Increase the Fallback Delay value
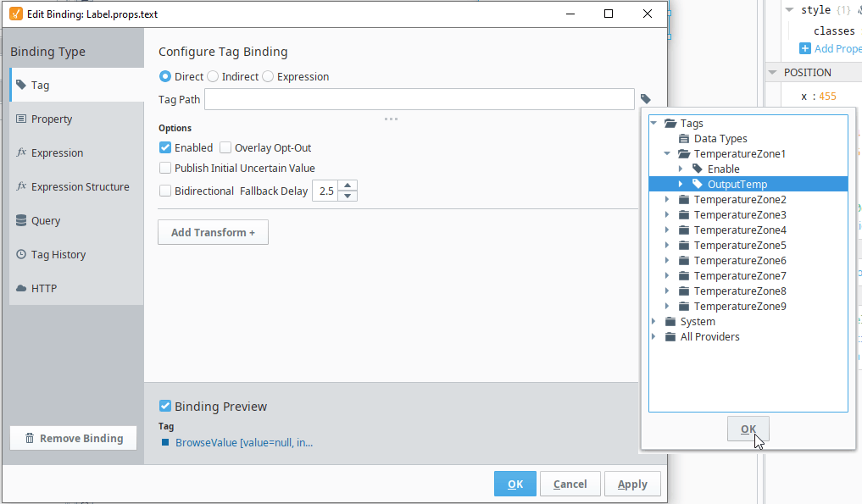862x504 pixels. (348, 186)
